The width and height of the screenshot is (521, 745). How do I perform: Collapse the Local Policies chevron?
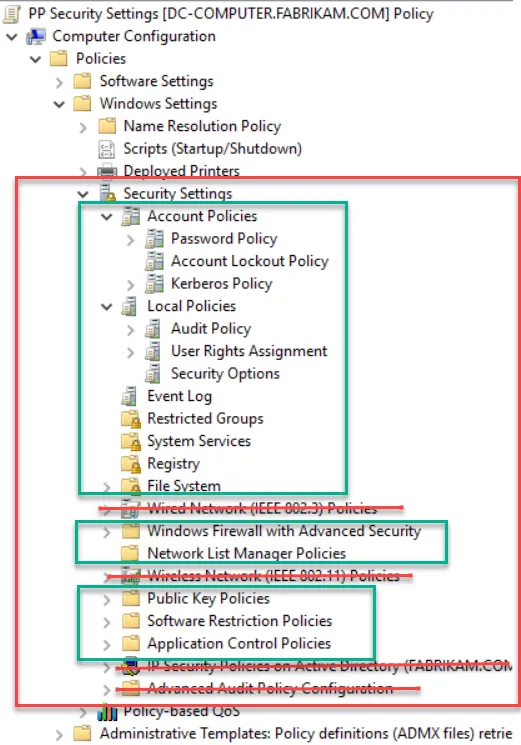coord(107,306)
